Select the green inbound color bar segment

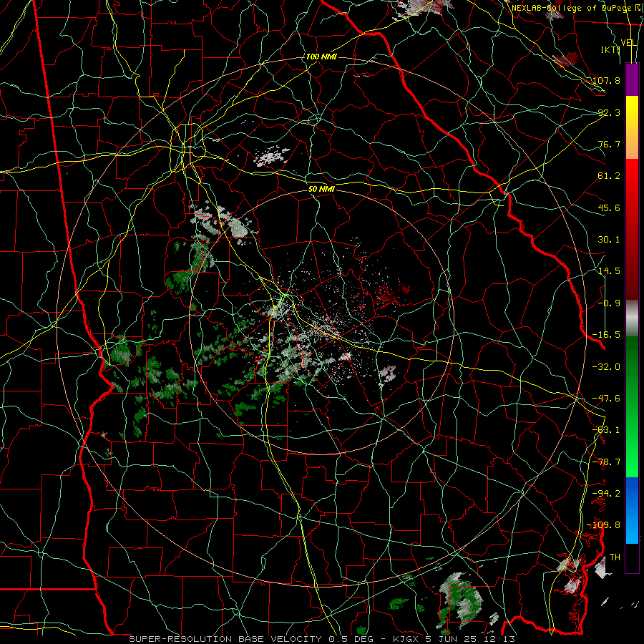632,406
